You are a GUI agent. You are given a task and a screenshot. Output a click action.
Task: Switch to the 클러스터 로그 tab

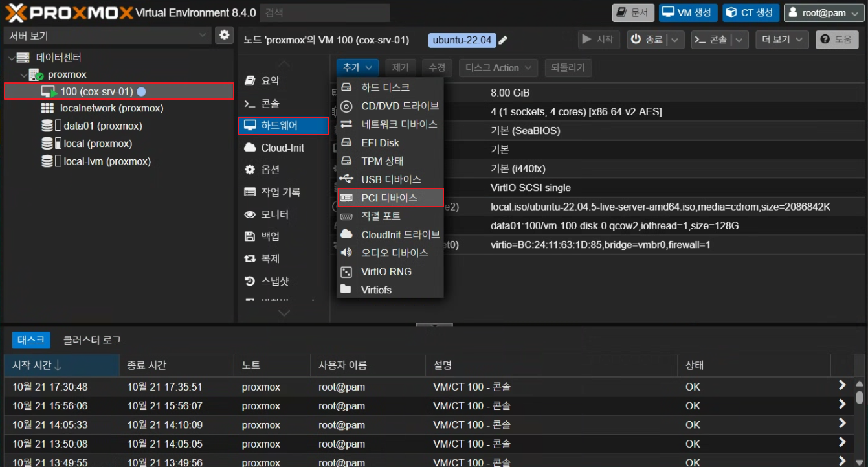pyautogui.click(x=92, y=339)
